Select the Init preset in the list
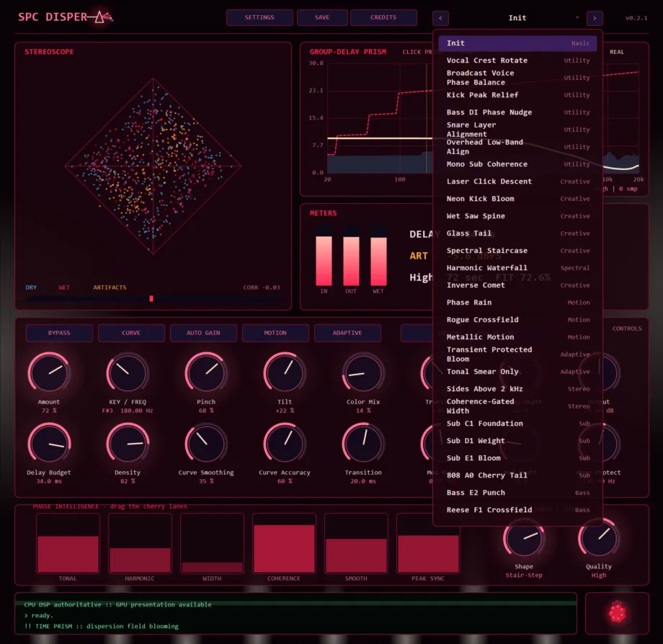This screenshot has height=644, width=663. 517,43
